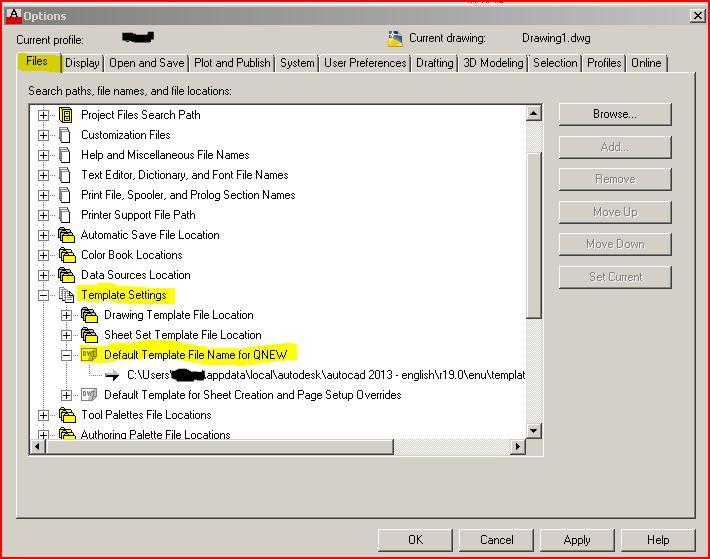Select Default Template File Name for QNEW
Screen dimensions: 710x559
[x=196, y=355]
